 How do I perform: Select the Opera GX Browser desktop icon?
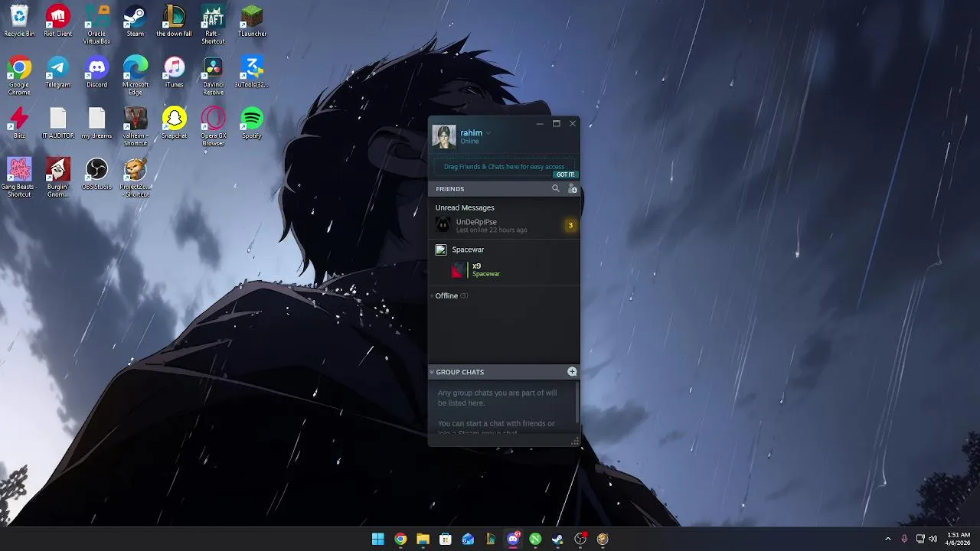tap(213, 126)
